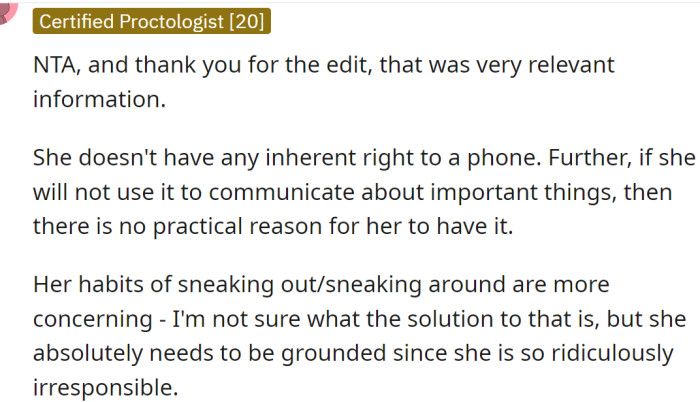Click the word 'concerning' in the last paragraph

coord(93,320)
